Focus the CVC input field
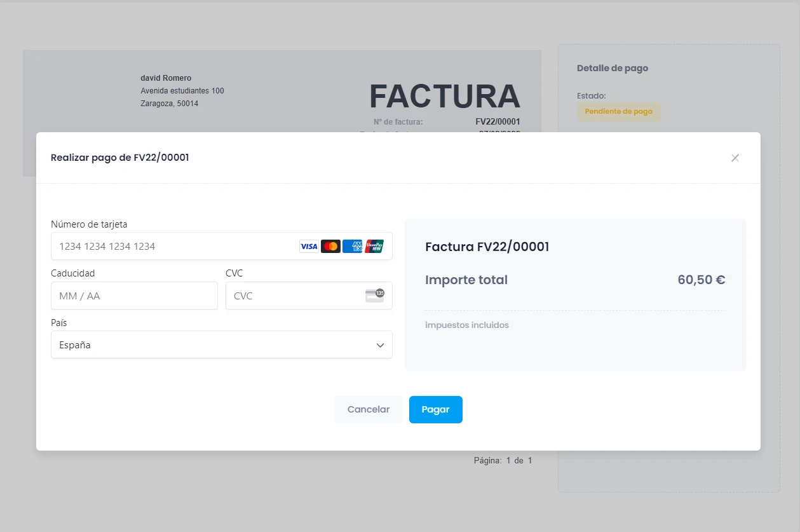The width and height of the screenshot is (800, 532). pos(286,296)
